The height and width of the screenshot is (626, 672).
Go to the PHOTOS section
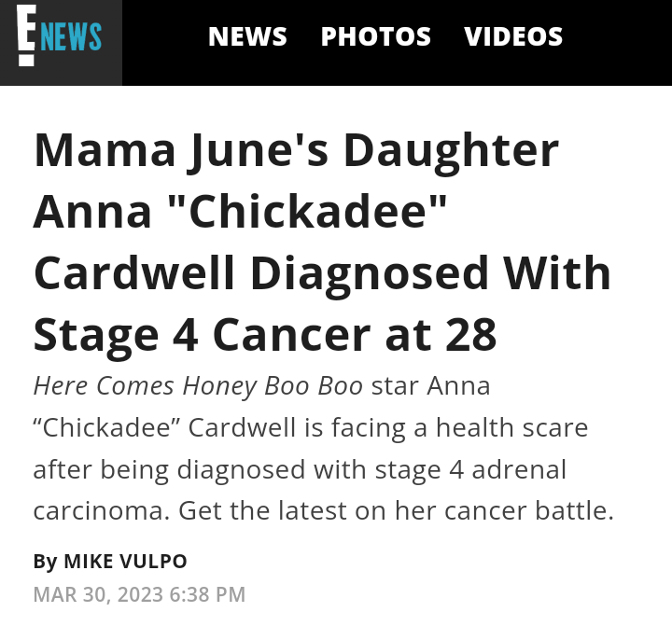pos(375,36)
